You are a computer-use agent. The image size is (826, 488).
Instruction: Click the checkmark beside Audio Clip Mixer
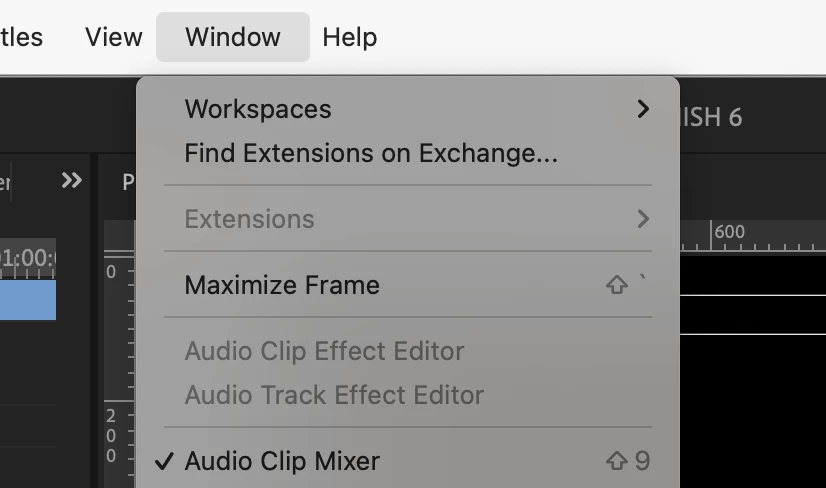click(164, 461)
